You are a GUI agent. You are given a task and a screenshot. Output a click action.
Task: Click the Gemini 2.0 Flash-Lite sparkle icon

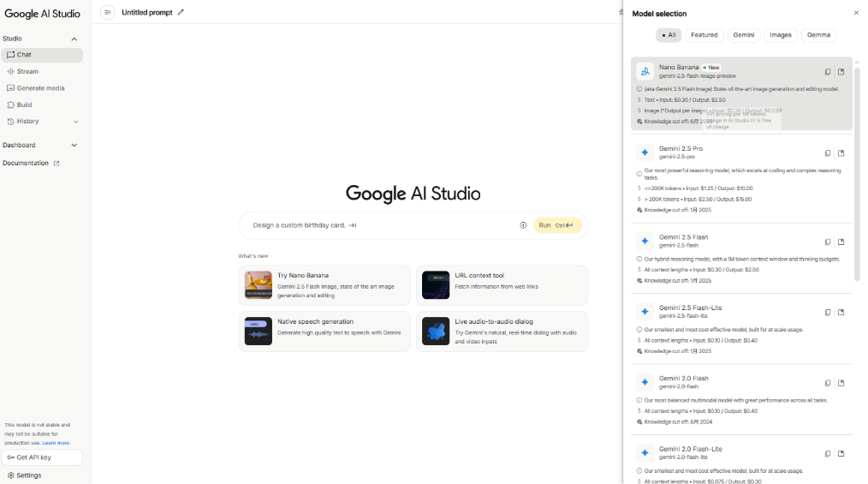click(x=645, y=453)
